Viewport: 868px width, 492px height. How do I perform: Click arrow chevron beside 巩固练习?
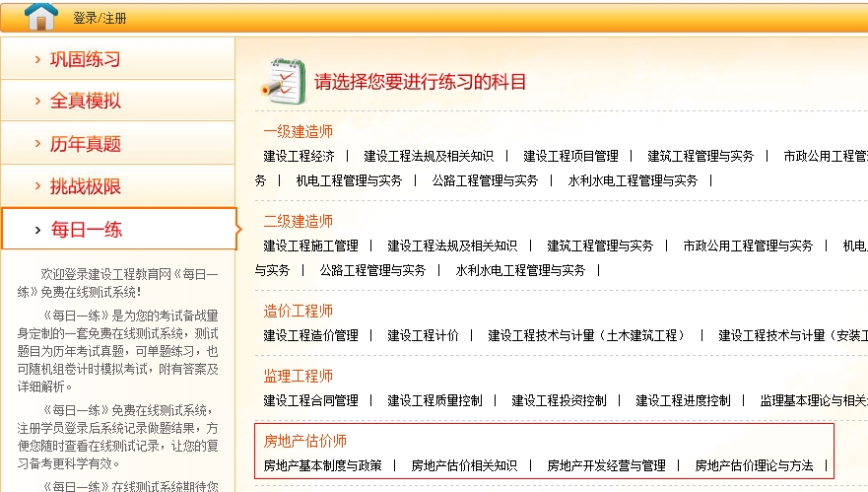coord(37,59)
